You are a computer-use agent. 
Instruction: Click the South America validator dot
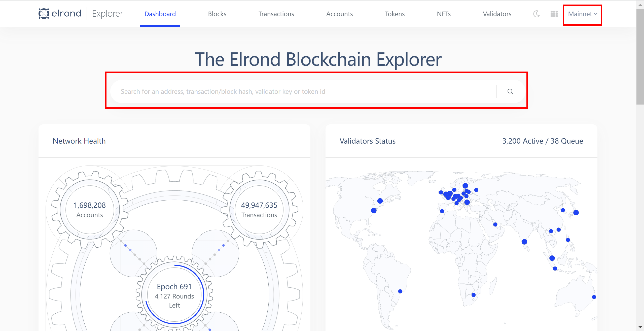400,291
